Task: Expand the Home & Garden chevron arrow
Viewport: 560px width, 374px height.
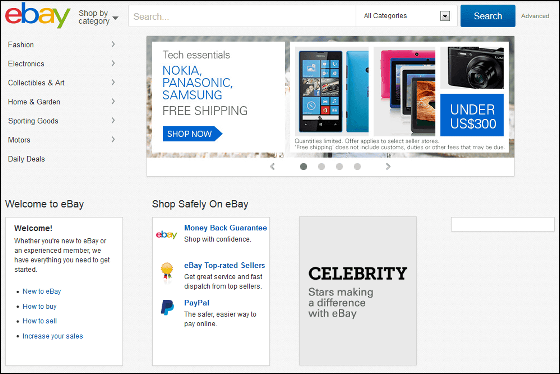Action: click(113, 101)
